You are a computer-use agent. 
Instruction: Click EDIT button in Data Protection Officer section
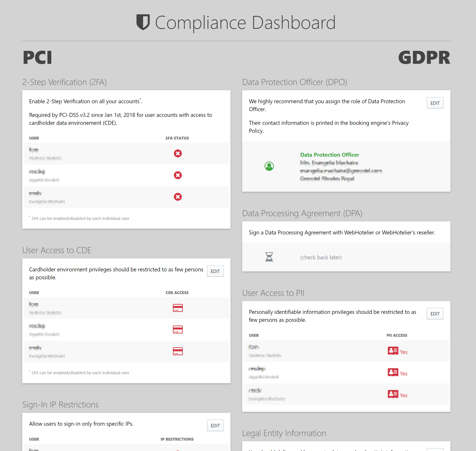pyautogui.click(x=435, y=103)
